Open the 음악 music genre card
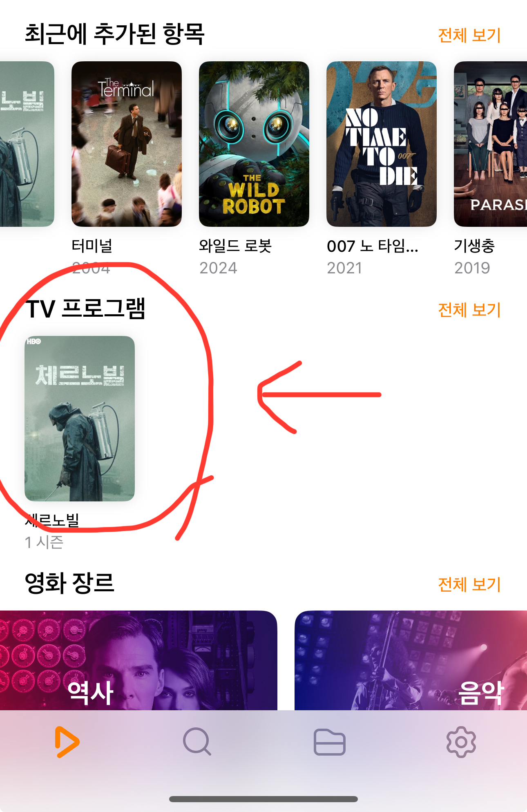527x812 pixels. pos(411,660)
